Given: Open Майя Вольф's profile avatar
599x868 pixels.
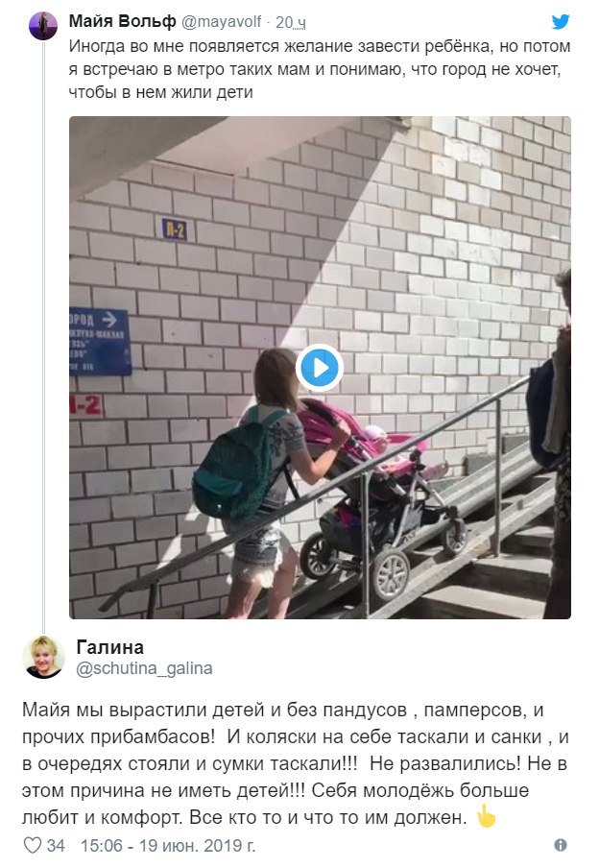Looking at the screenshot, I should click(x=43, y=26).
